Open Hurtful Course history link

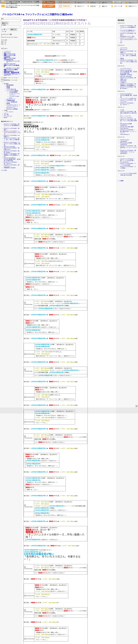pos(124,140)
